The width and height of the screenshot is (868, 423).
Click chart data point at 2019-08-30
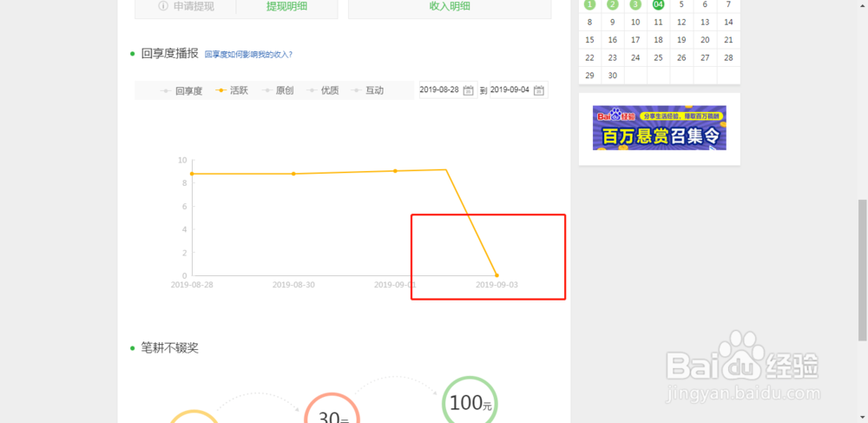tap(293, 174)
